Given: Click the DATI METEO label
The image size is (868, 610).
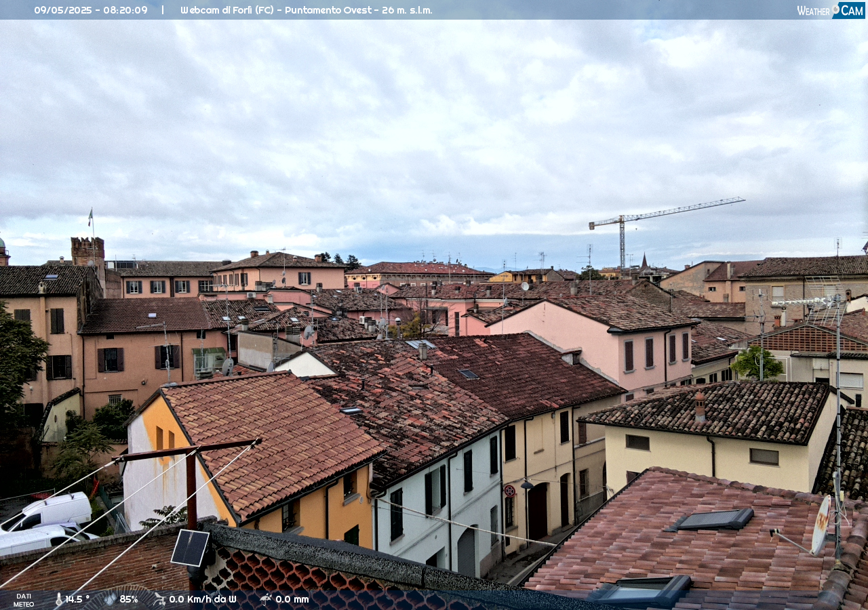Looking at the screenshot, I should pyautogui.click(x=24, y=600).
